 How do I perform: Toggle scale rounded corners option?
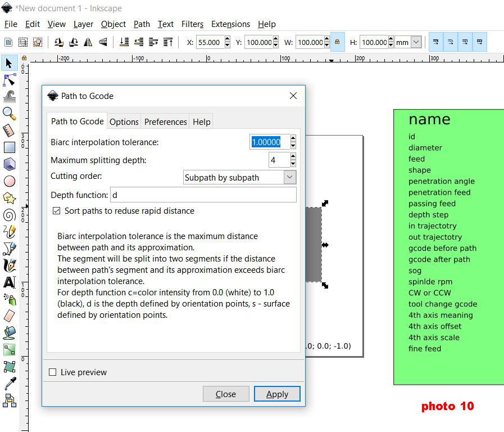click(x=451, y=42)
